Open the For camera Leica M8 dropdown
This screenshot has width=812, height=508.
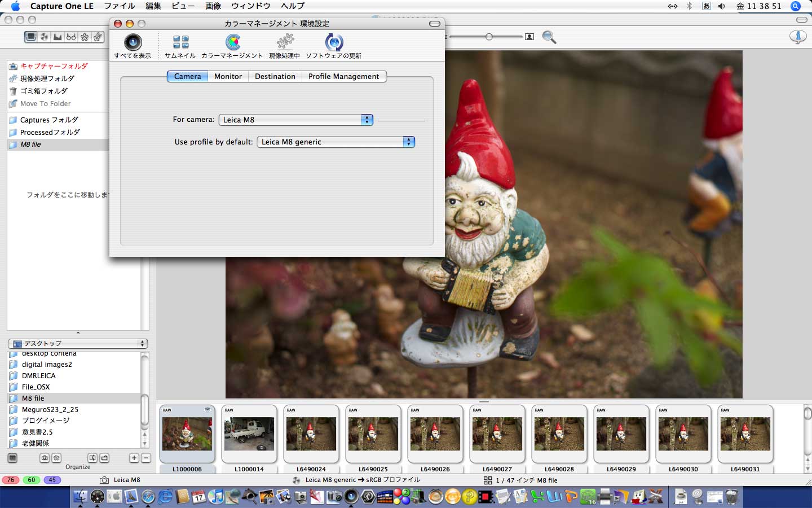click(296, 120)
